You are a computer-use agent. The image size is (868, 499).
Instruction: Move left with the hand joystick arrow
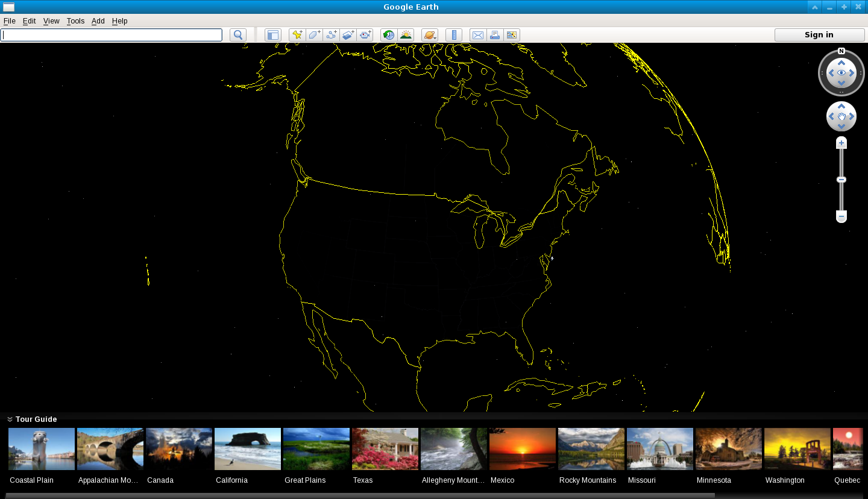tap(831, 116)
